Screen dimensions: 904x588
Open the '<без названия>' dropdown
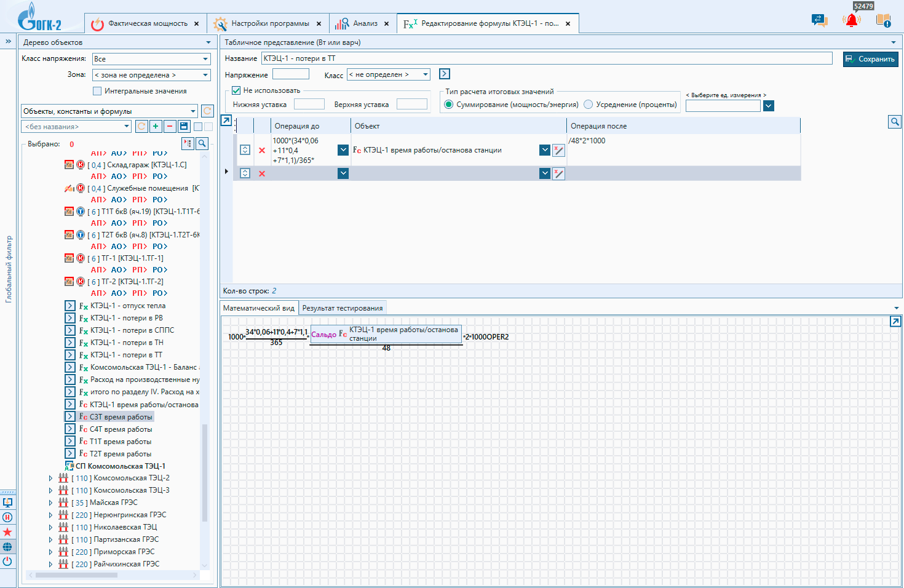tap(77, 126)
